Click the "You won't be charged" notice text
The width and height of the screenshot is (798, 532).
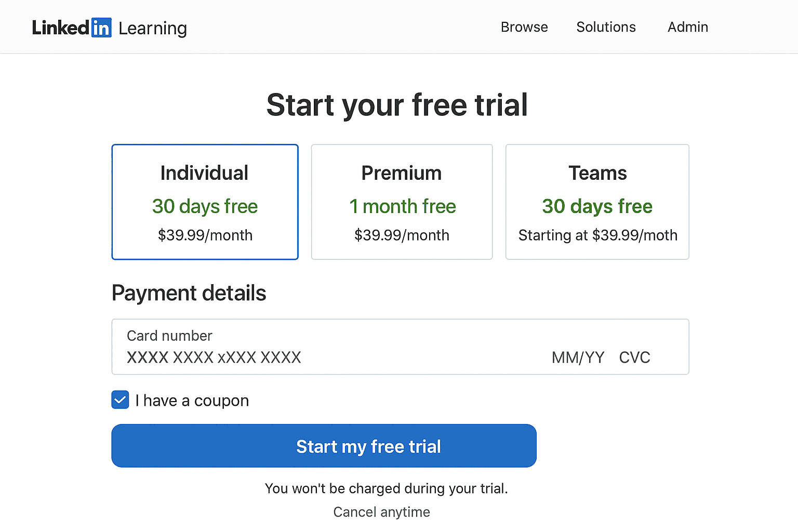pyautogui.click(x=386, y=488)
